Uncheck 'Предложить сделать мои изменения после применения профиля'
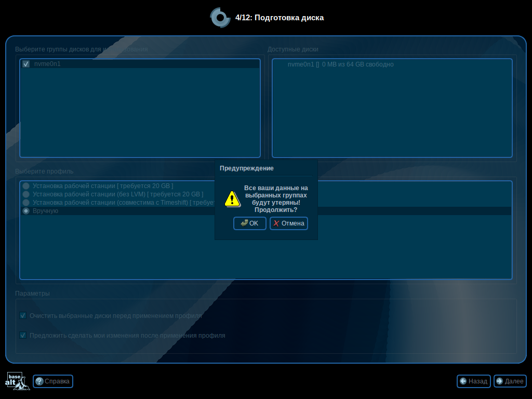 (x=23, y=335)
